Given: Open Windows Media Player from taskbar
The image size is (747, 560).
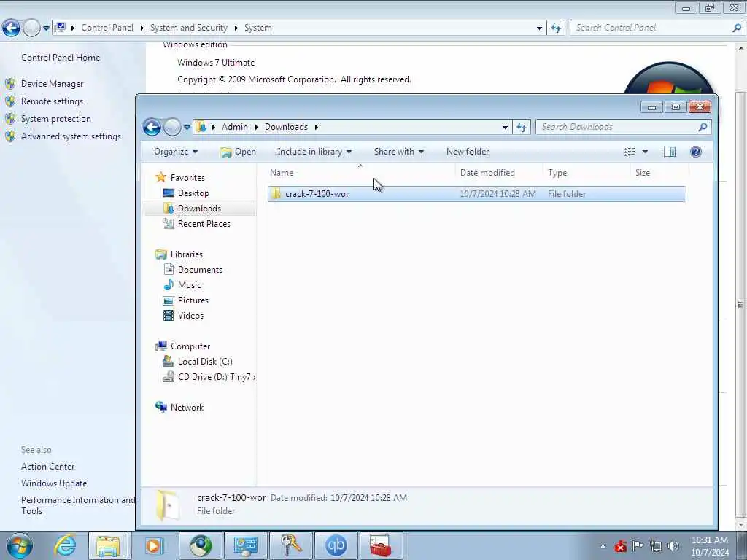Looking at the screenshot, I should pyautogui.click(x=153, y=545).
